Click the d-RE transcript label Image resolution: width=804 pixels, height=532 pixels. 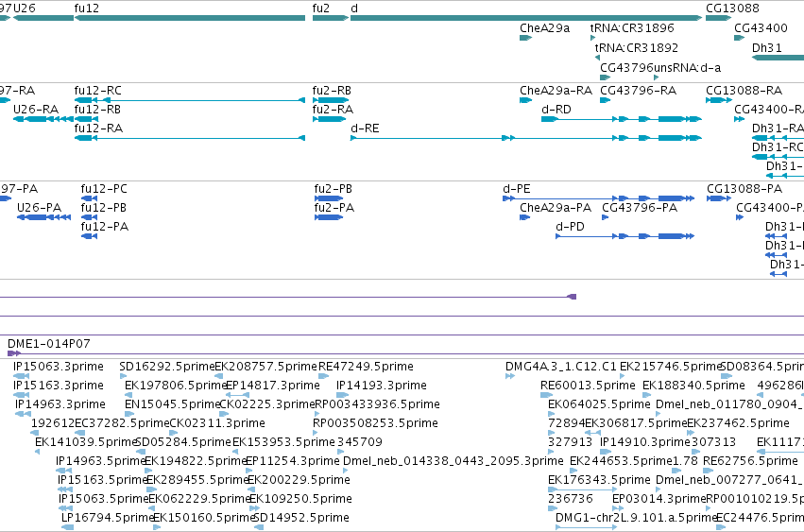click(365, 129)
